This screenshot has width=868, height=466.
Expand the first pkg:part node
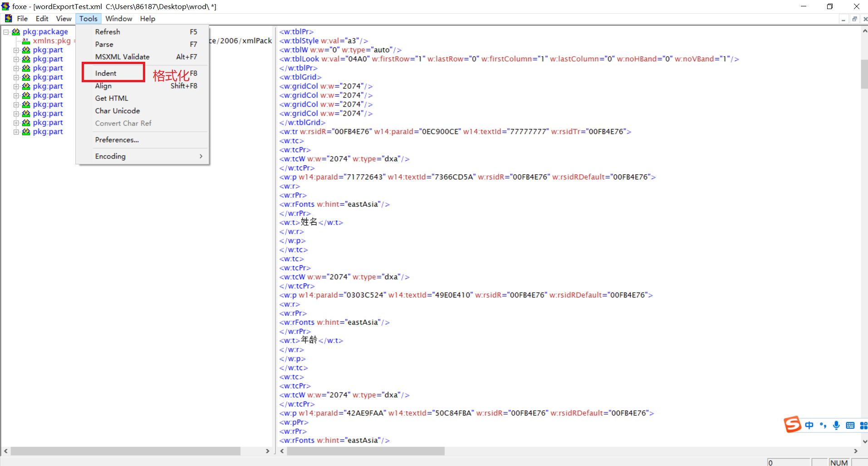point(16,50)
